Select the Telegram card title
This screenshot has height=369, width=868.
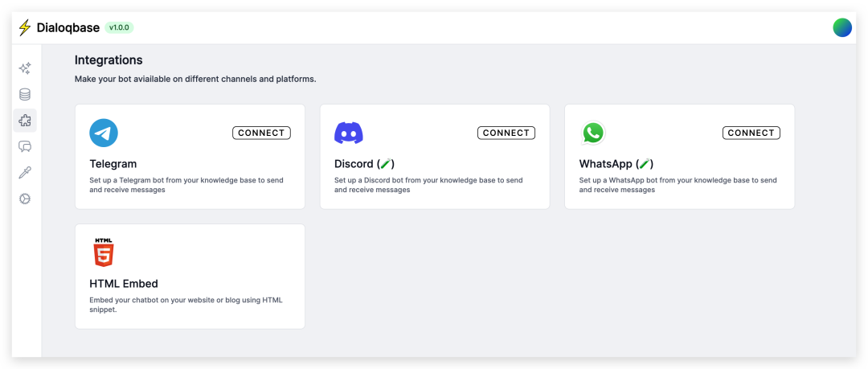(x=113, y=164)
